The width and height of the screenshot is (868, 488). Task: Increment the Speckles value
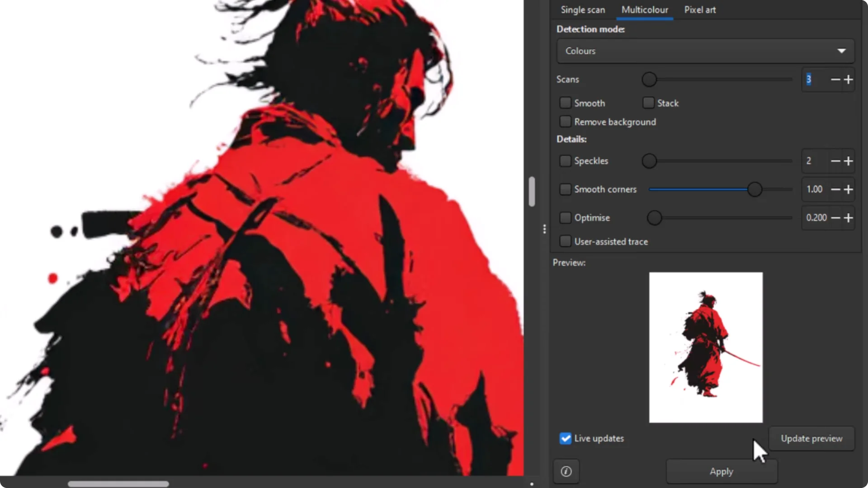(848, 161)
